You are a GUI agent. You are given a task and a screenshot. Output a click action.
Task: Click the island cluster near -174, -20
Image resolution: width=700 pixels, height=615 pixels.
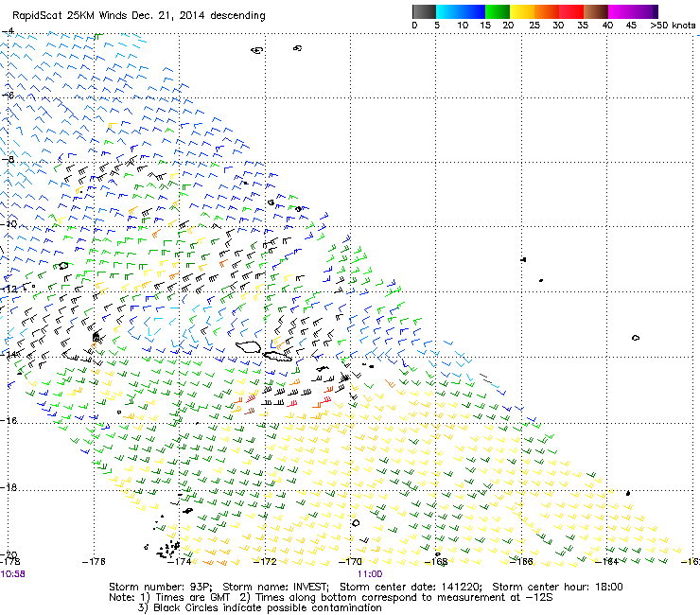[168, 550]
